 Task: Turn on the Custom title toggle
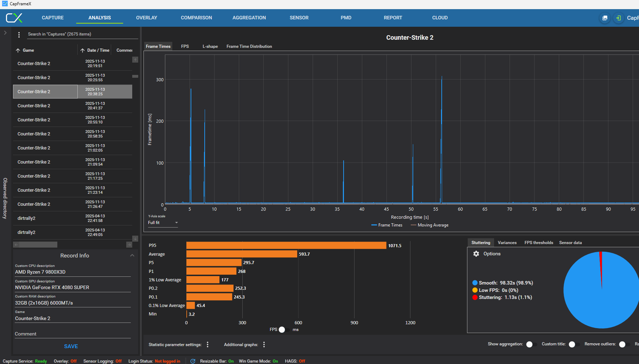(574, 344)
